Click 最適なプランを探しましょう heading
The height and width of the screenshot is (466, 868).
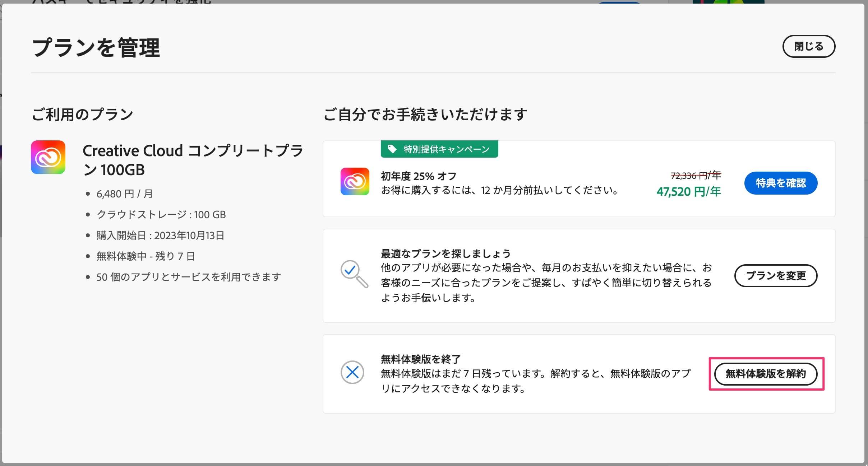click(446, 254)
